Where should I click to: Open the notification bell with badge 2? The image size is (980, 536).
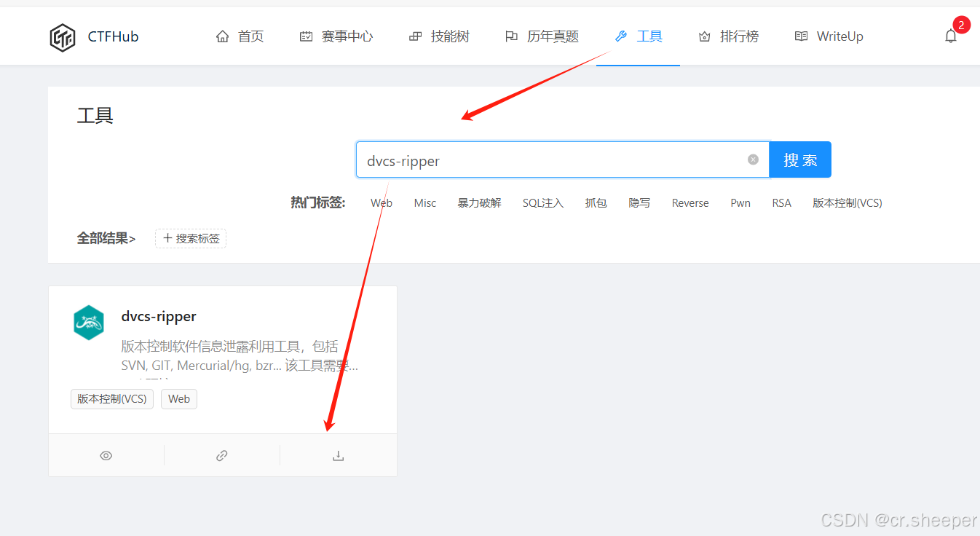950,35
